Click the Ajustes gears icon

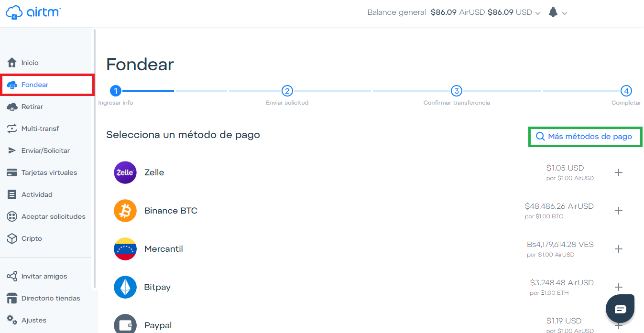(x=12, y=319)
